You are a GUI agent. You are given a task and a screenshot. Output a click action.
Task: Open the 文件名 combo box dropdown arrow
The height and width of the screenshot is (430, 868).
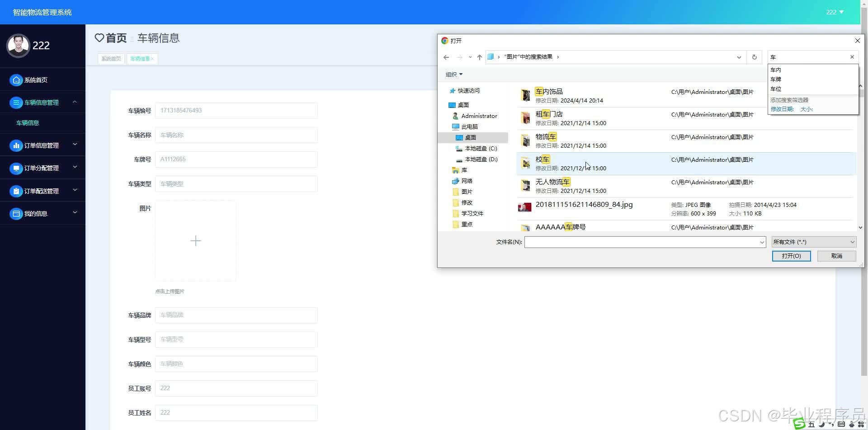[x=762, y=243]
